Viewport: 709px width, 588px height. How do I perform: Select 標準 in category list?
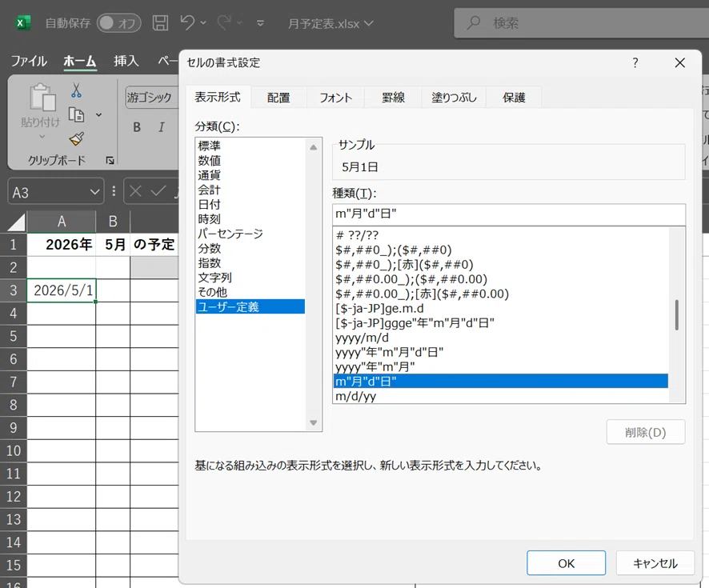pos(250,146)
